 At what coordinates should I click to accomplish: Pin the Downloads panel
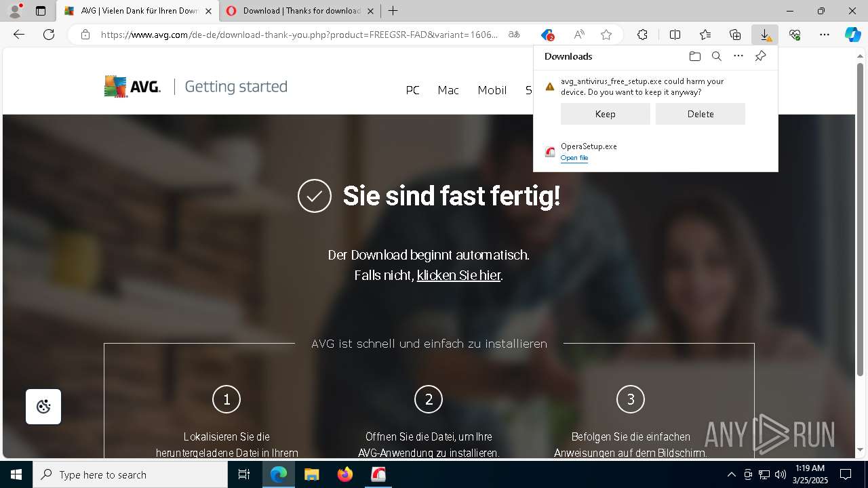click(x=760, y=56)
